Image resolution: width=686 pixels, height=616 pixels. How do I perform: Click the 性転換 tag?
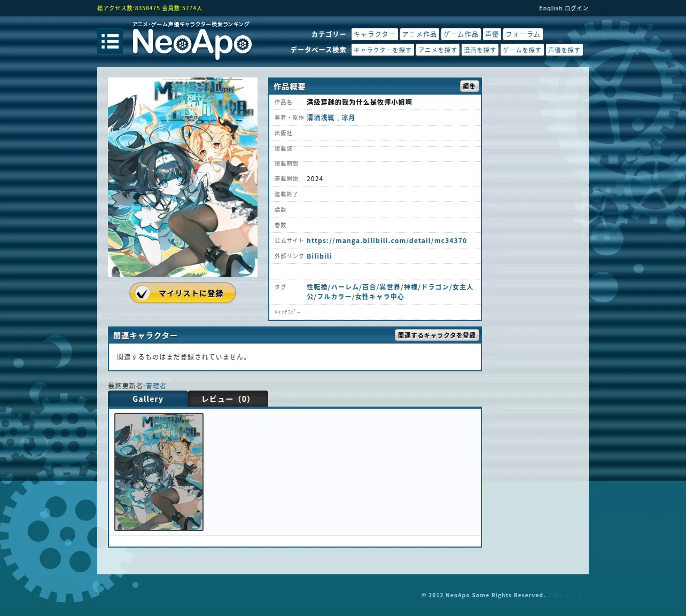click(317, 287)
